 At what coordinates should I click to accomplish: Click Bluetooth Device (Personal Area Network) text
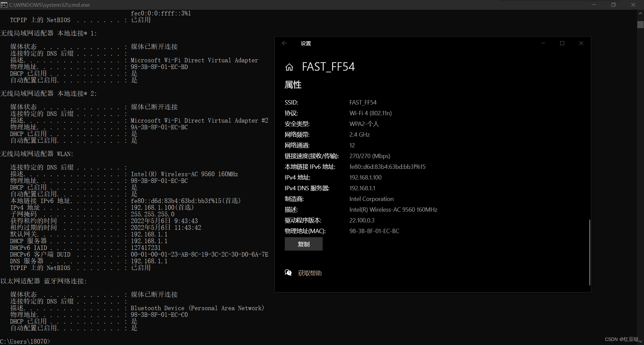198,308
